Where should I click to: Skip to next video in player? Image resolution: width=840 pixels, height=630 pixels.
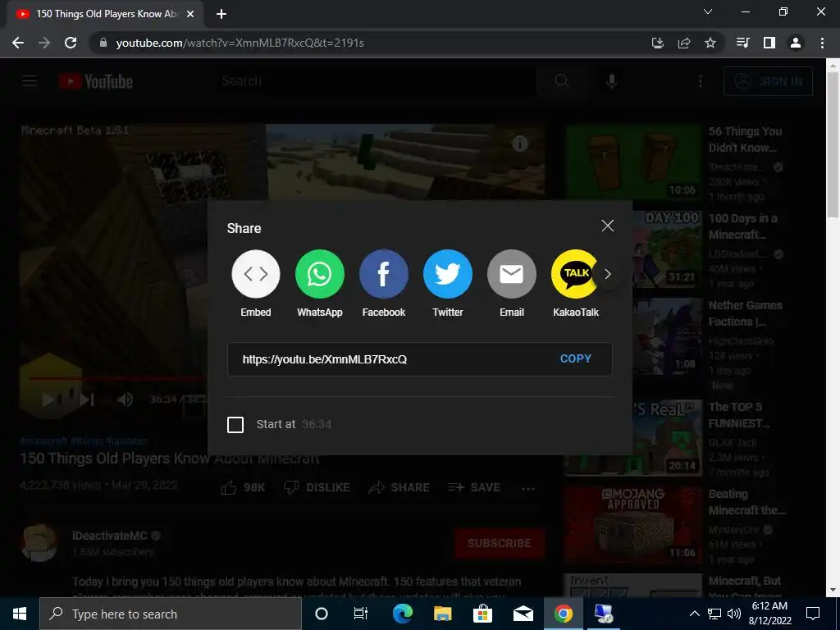coord(87,399)
